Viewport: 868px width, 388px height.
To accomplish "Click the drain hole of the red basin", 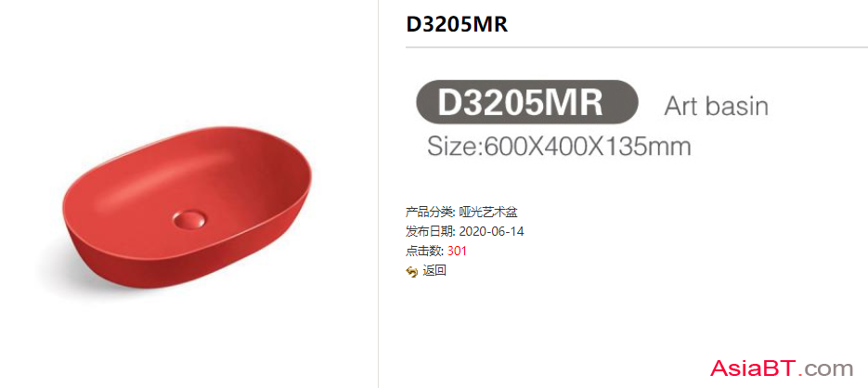I will tap(188, 219).
